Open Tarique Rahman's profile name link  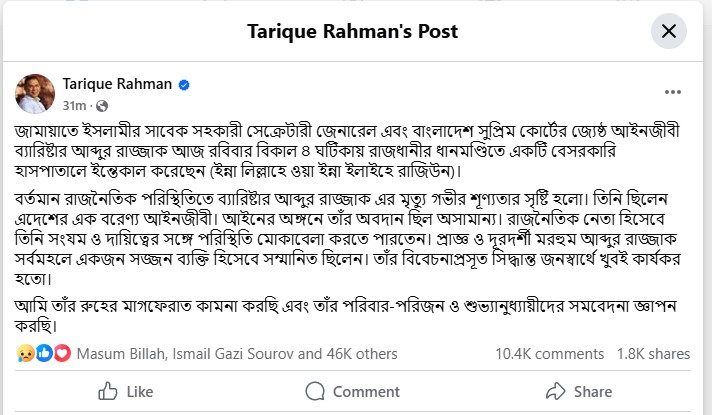117,84
